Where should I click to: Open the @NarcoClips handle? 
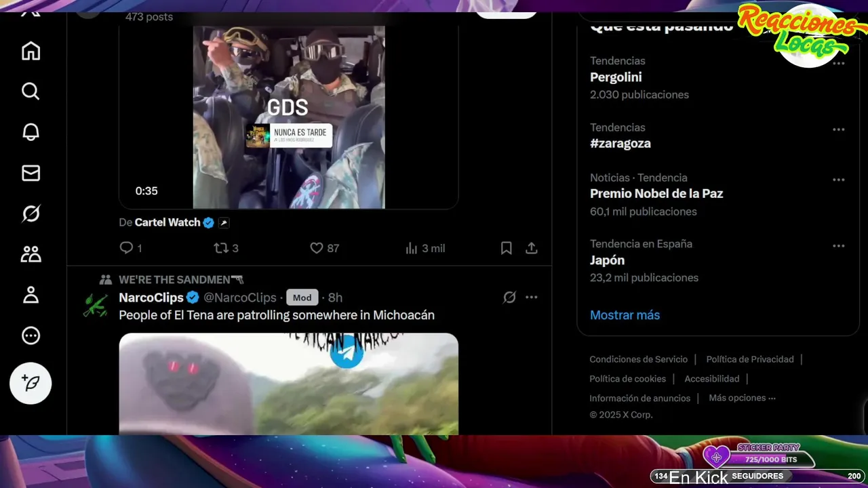click(x=240, y=298)
